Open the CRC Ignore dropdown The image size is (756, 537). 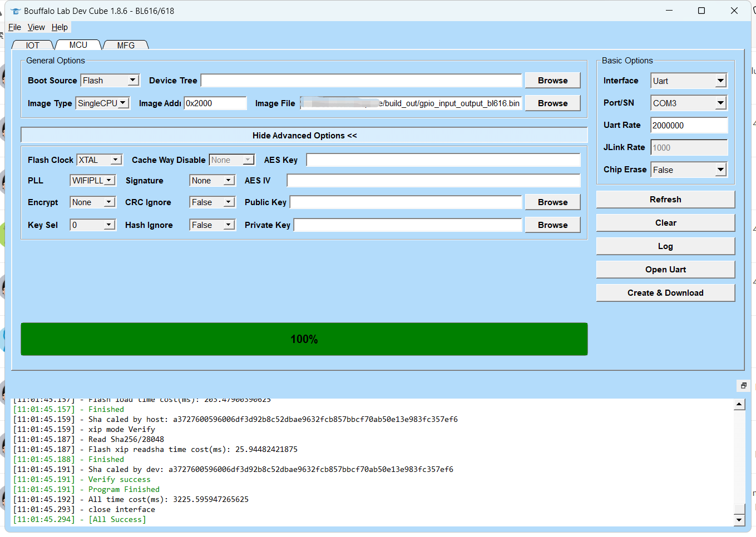[x=213, y=202]
